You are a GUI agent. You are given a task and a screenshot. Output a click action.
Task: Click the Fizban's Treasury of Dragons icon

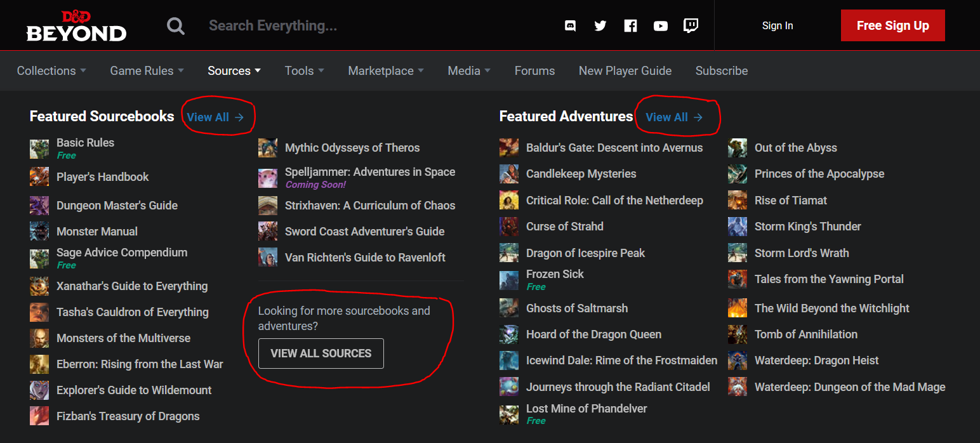pos(39,416)
